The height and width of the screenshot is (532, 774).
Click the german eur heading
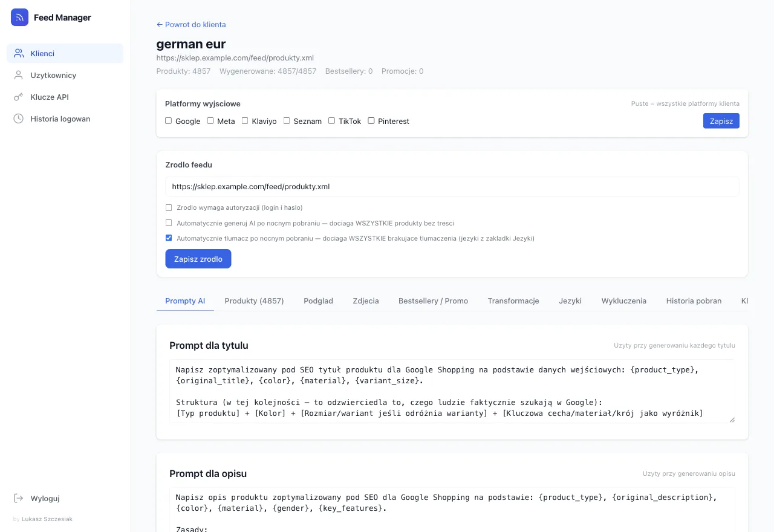point(191,44)
